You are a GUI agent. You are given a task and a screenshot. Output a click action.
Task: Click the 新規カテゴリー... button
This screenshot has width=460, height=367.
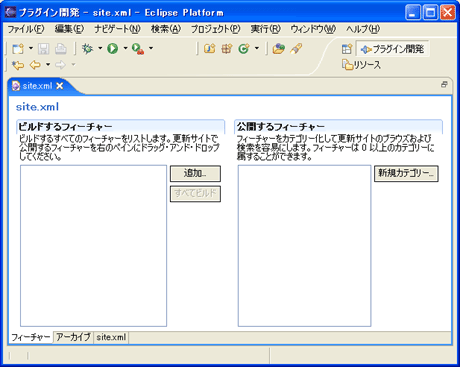[x=406, y=173]
